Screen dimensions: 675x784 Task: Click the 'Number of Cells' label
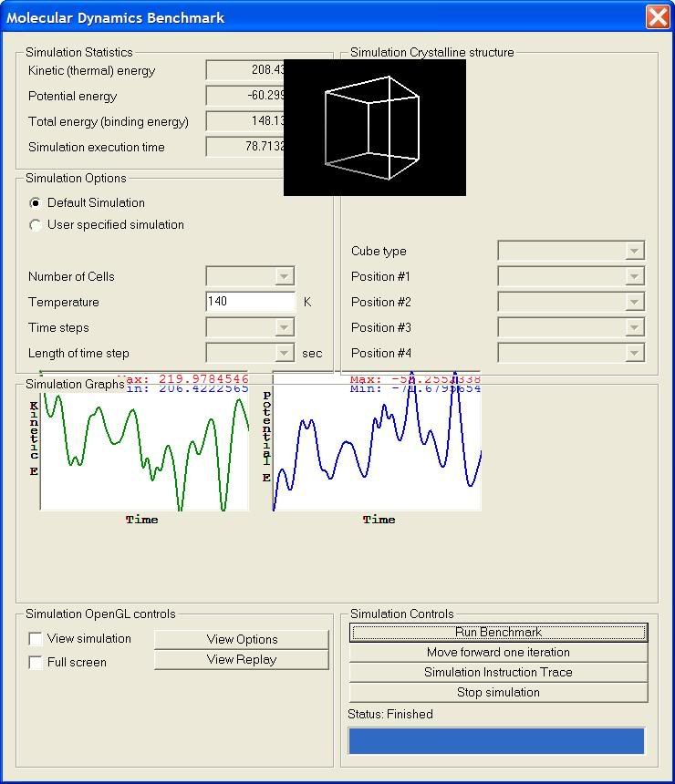click(x=71, y=276)
